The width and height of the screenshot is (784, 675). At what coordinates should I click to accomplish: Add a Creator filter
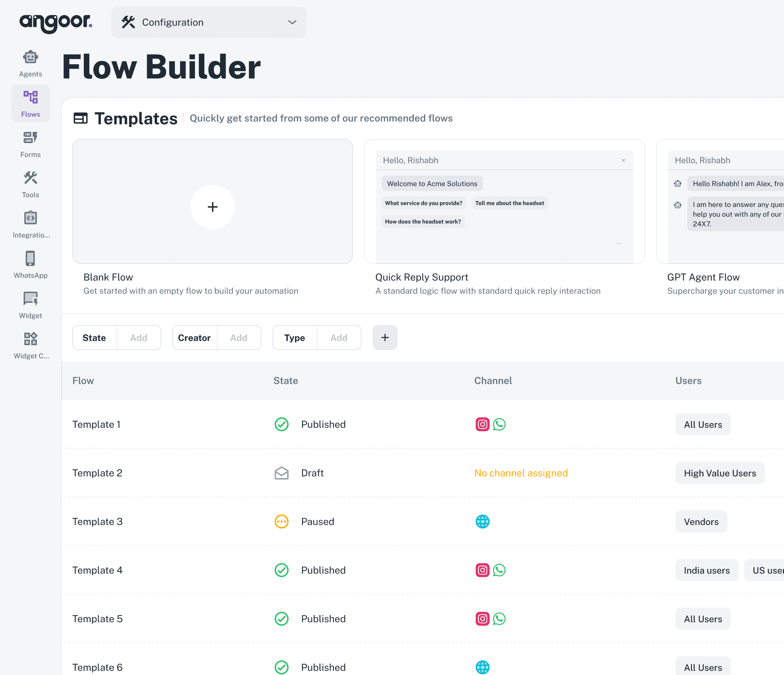(239, 338)
